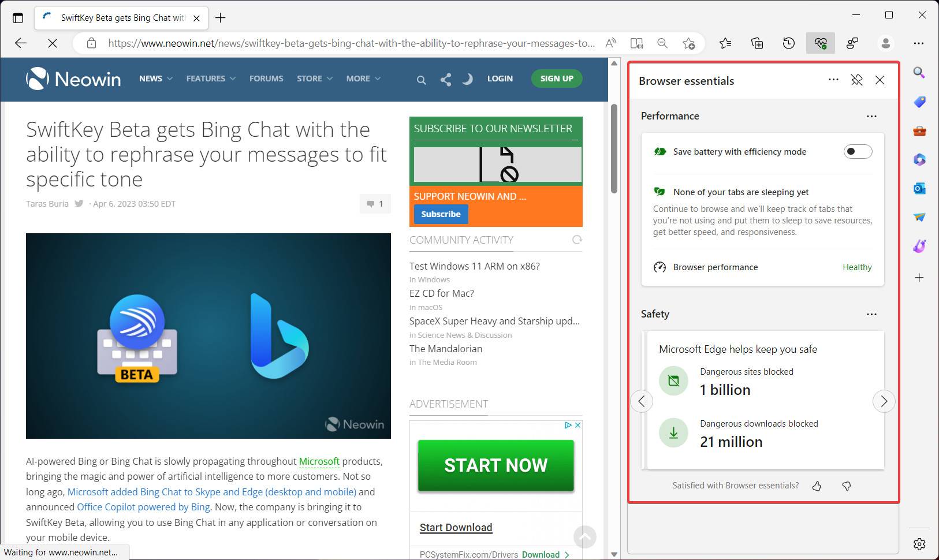
Task: Open the Collections panel
Action: (757, 43)
